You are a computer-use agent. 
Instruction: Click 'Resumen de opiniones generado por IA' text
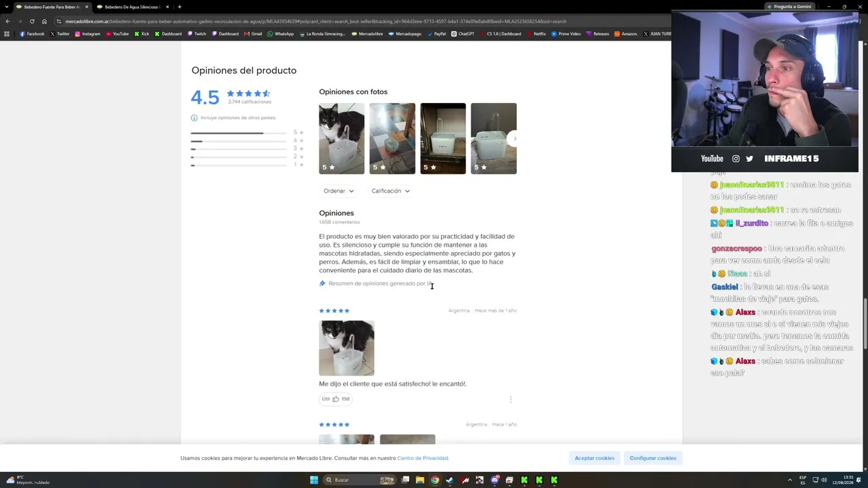380,283
